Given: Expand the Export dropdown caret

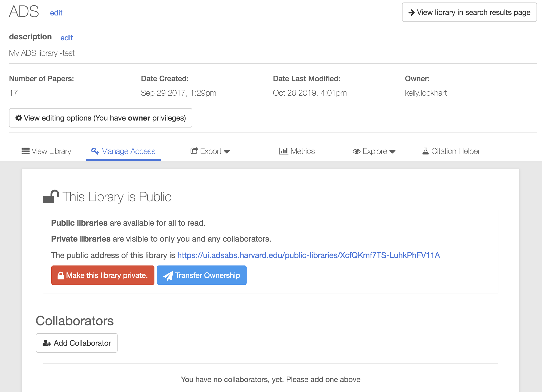Looking at the screenshot, I should coord(227,151).
